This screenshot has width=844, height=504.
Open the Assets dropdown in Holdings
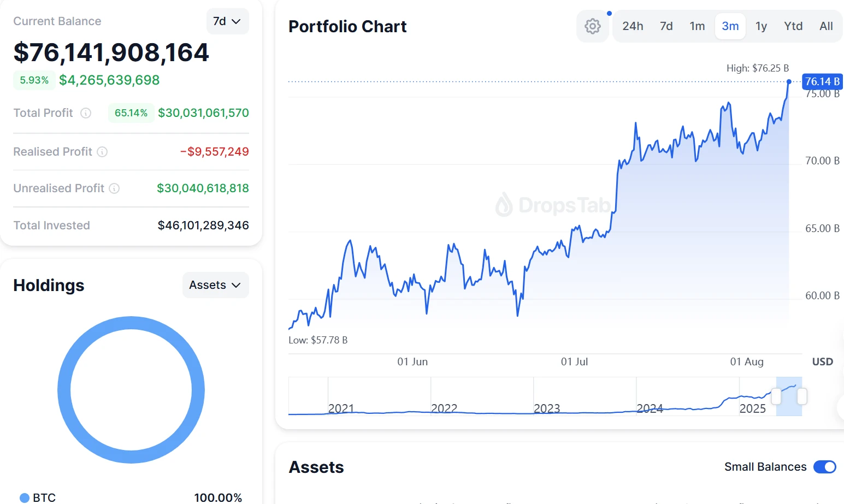pos(215,284)
